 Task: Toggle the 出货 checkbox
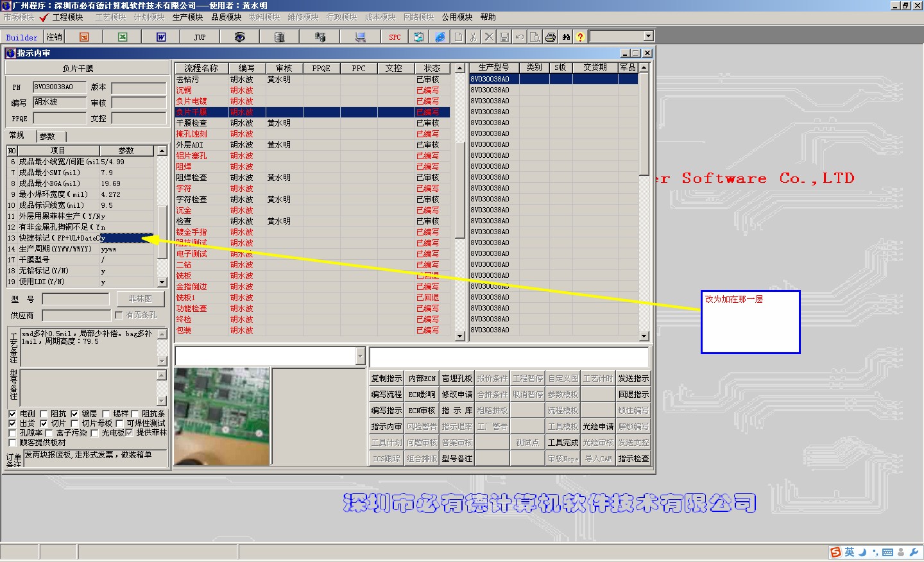coord(12,423)
